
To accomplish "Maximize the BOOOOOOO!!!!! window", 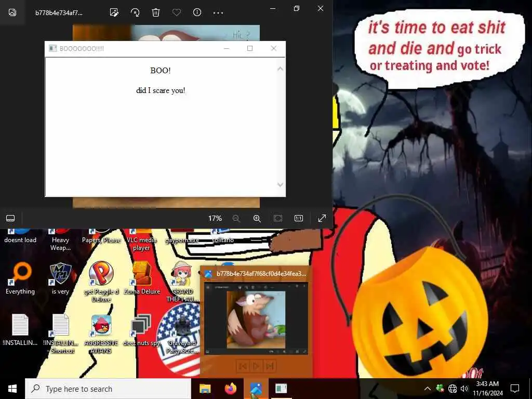I will click(x=250, y=48).
